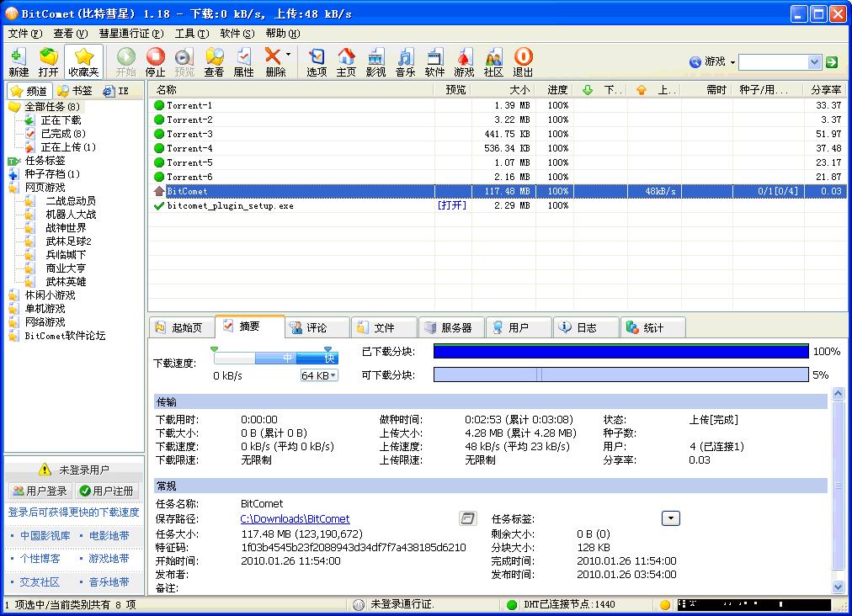This screenshot has width=852, height=616.
Task: Expand the 任务标签 dropdown in details
Action: [670, 518]
